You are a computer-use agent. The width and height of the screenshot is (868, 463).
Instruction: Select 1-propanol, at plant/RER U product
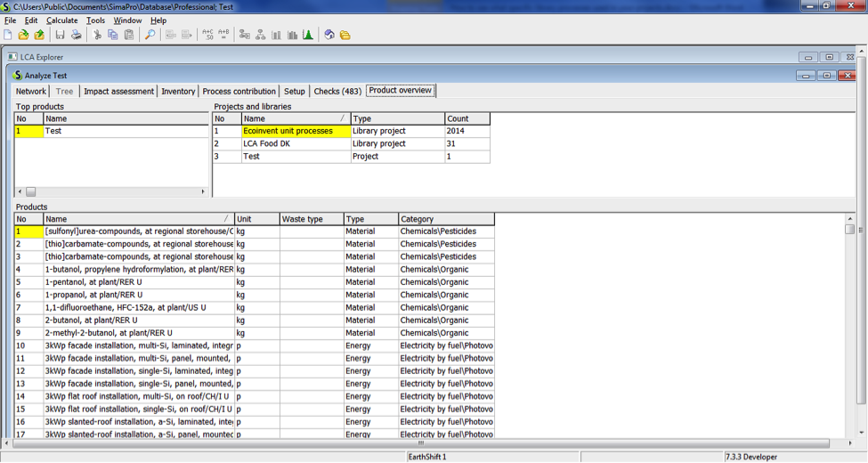point(254,296)
